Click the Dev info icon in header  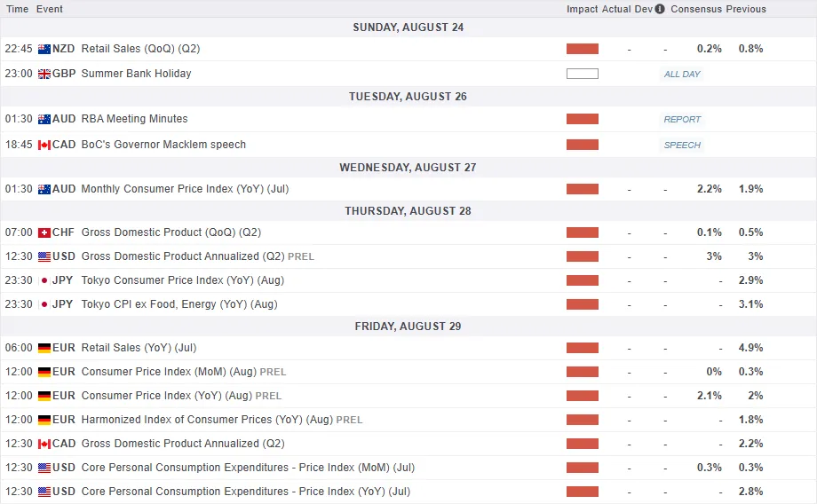click(x=660, y=9)
